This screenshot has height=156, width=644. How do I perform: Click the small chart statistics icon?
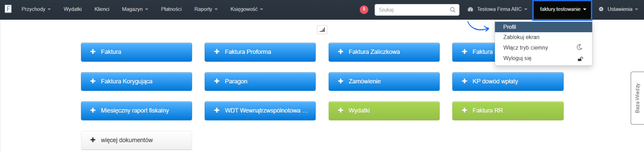pos(322,30)
